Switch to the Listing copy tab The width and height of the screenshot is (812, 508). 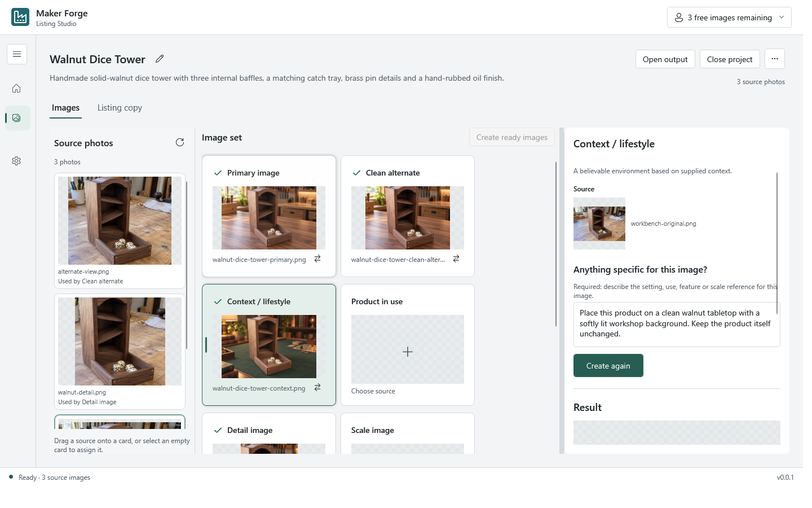[x=120, y=108]
